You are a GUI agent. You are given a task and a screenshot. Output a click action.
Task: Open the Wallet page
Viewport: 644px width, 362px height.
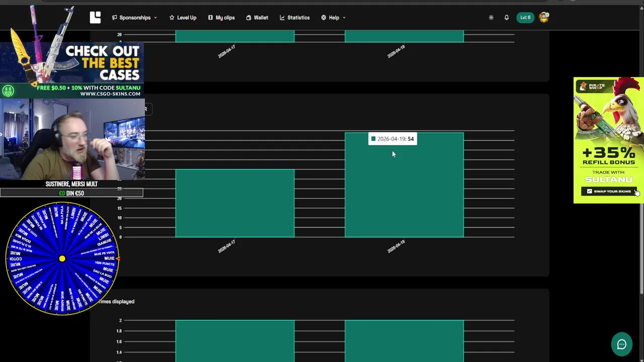coord(257,18)
